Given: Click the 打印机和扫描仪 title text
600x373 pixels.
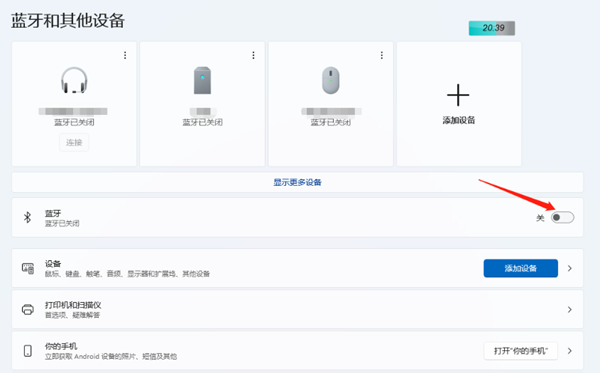Looking at the screenshot, I should click(73, 305).
